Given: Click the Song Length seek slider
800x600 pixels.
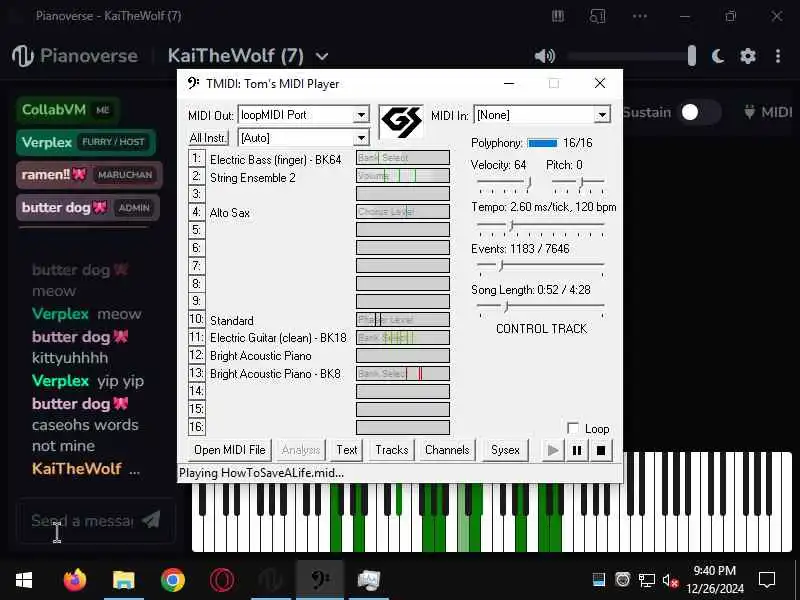Looking at the screenshot, I should [x=540, y=308].
